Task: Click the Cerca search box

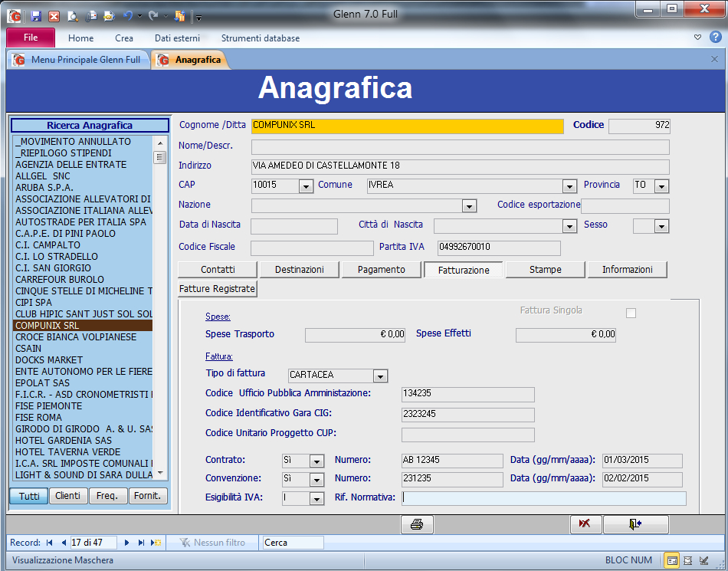Action: (293, 543)
